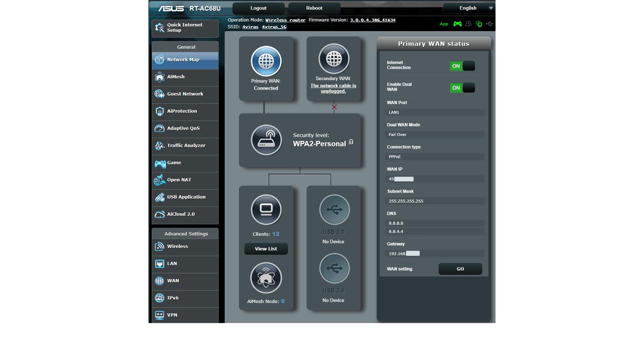Open the Traffic Analyzer
This screenshot has height=337, width=644.
pos(185,145)
